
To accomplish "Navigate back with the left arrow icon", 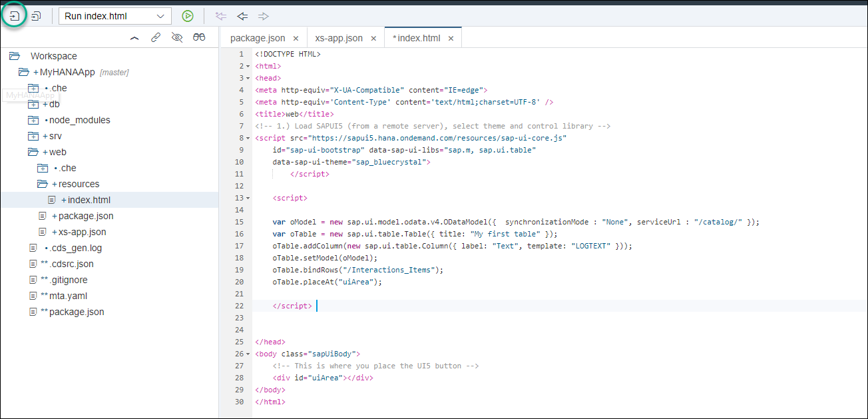I will [242, 15].
